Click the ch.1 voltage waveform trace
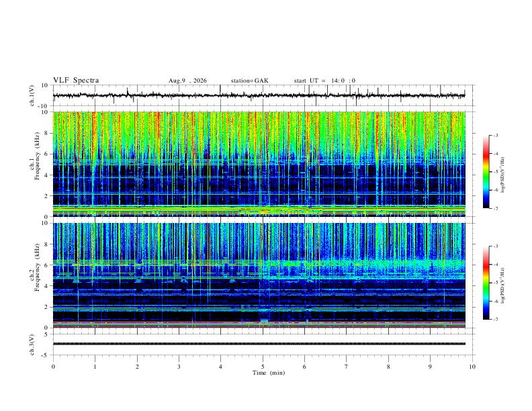 (259, 95)
